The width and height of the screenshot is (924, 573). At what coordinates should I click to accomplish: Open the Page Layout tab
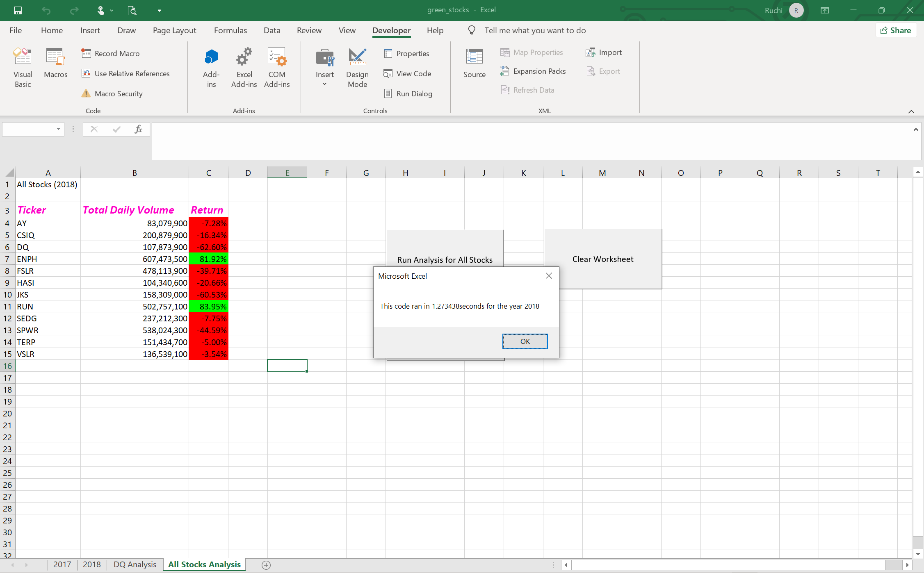coord(174,30)
